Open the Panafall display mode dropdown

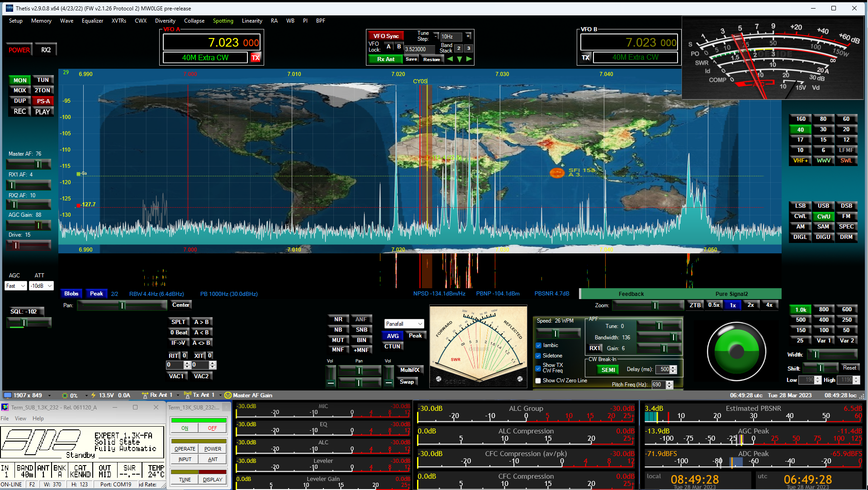(404, 324)
